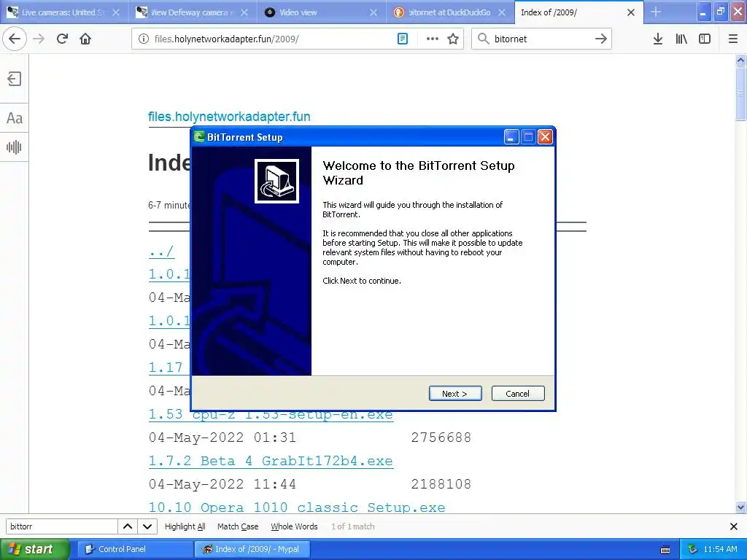Click the page scrollbar down arrow

[741, 507]
